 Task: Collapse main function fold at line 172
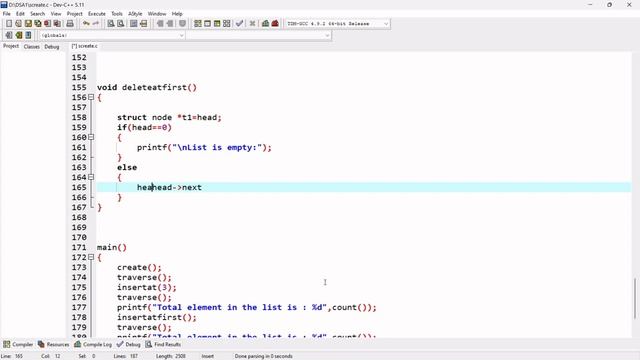pyautogui.click(x=91, y=258)
